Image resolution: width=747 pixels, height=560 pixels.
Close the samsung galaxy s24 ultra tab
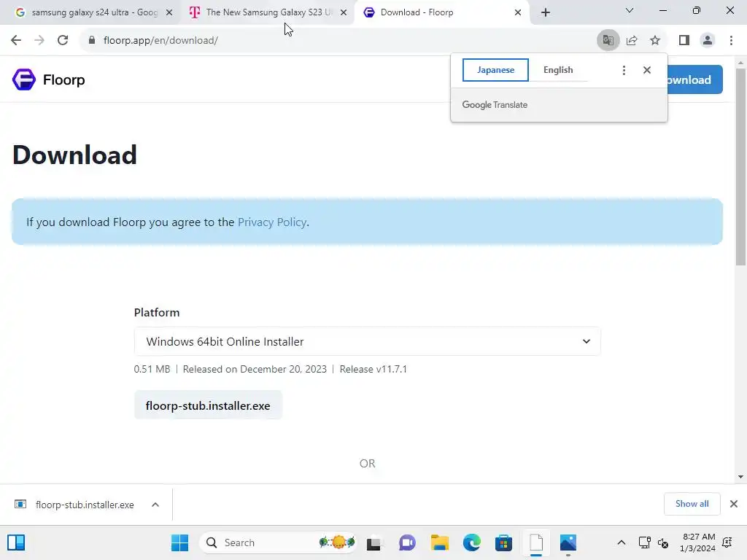[x=169, y=12]
